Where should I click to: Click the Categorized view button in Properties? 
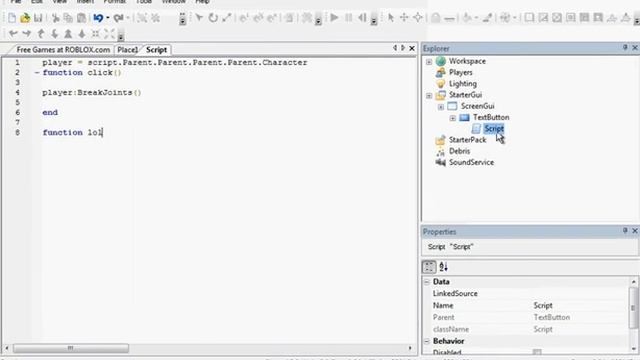point(429,267)
